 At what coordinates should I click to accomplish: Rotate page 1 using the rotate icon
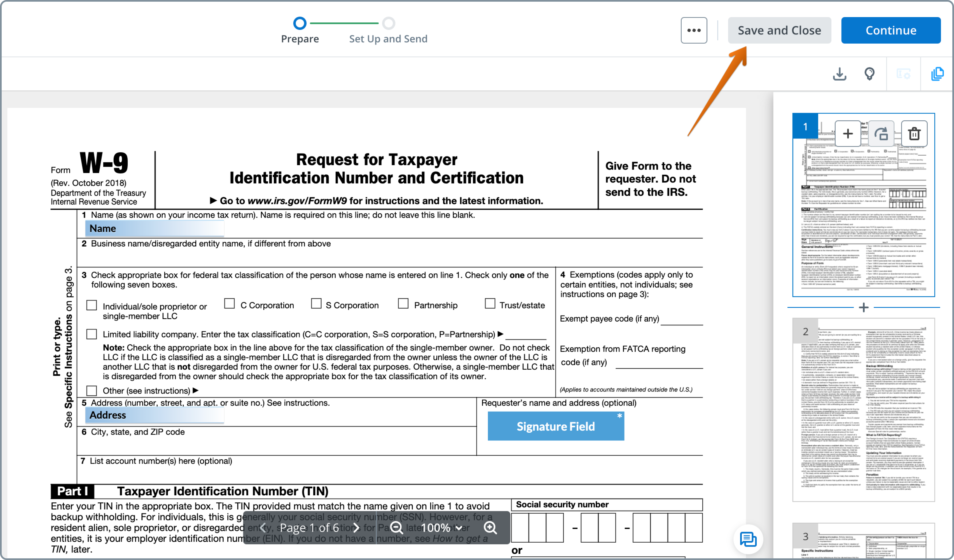881,133
